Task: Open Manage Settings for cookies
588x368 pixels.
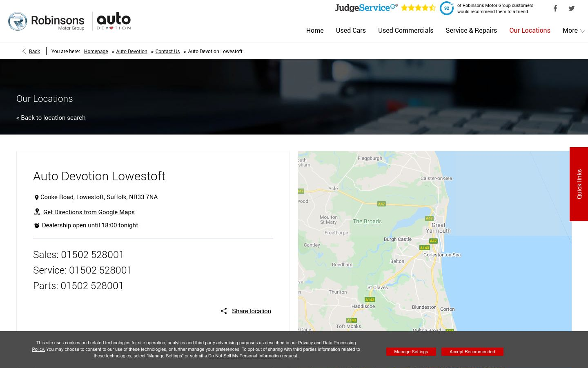Action: (x=411, y=352)
